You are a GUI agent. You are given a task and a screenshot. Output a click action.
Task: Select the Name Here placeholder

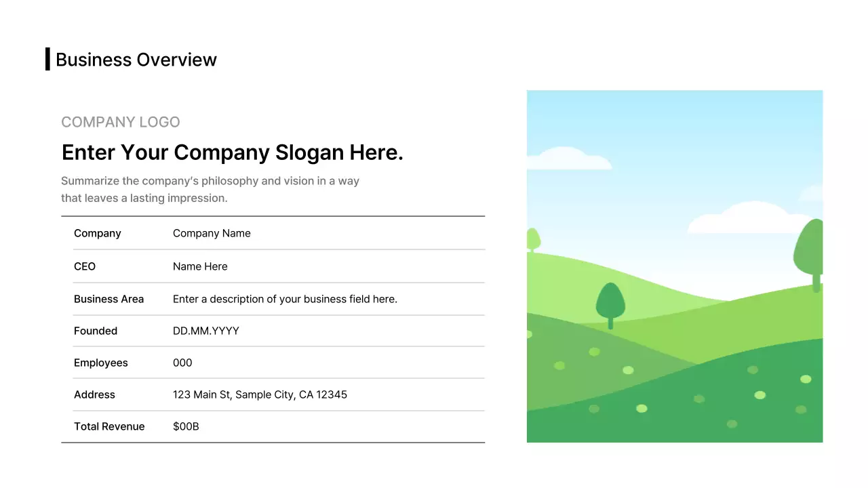[200, 266]
